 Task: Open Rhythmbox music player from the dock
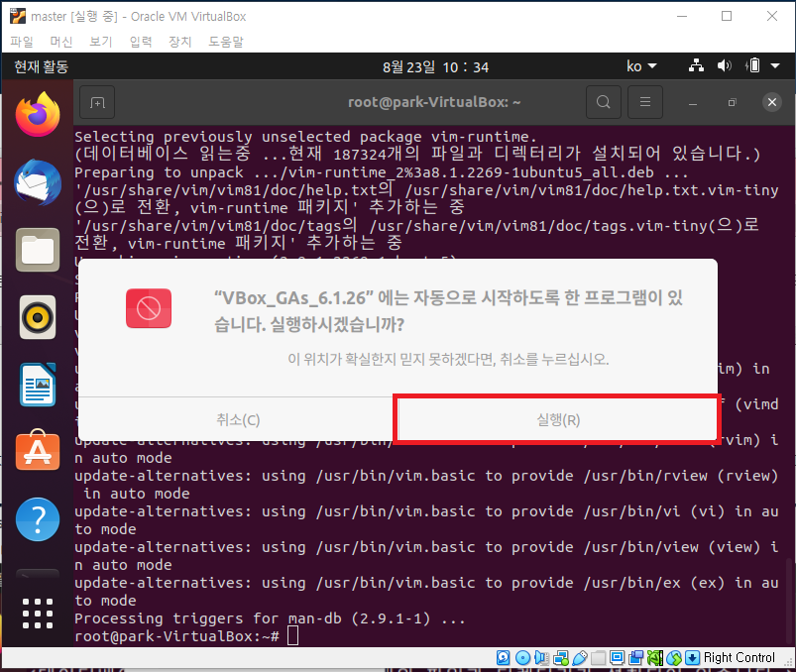click(x=38, y=317)
